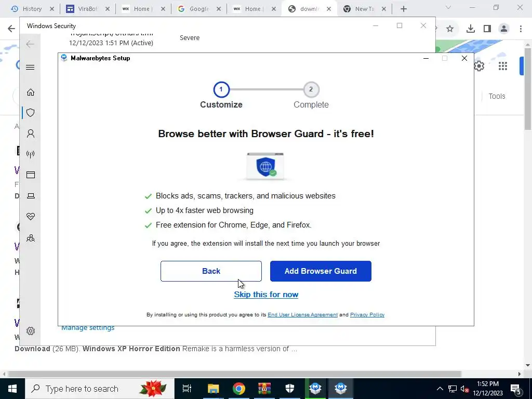Viewport: 532px width, 399px height.
Task: Click threat date '12/12/2023 1:51 PM (Active)'
Action: [x=111, y=43]
